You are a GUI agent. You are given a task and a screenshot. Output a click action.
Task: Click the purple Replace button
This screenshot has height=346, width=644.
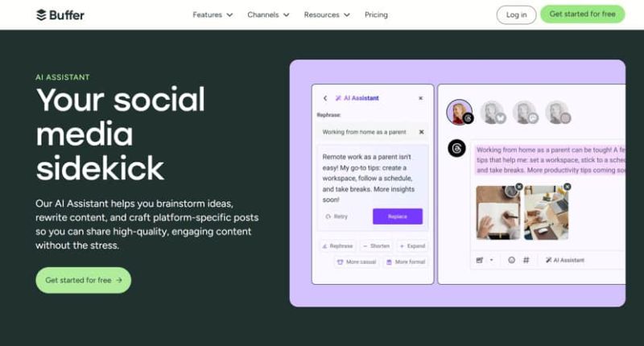397,216
